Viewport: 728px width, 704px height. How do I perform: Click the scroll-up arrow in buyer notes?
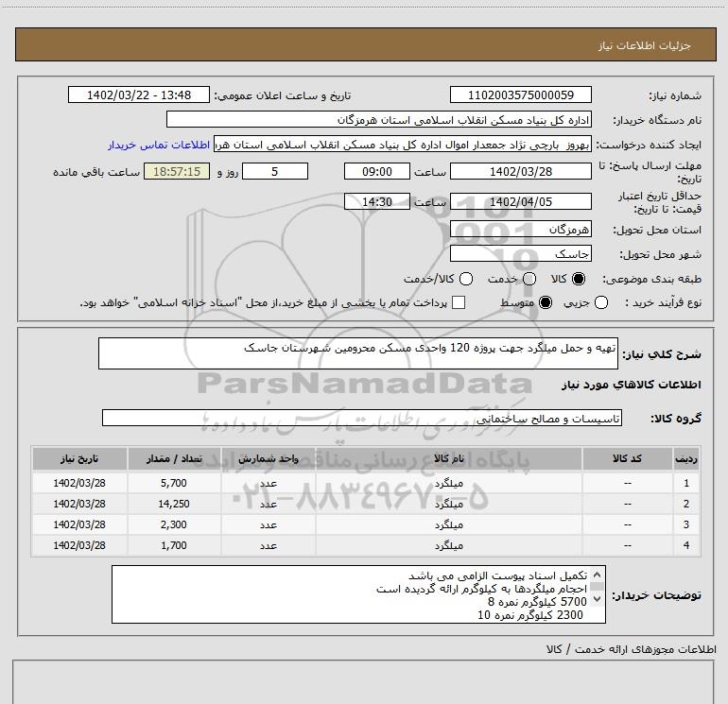[598, 575]
